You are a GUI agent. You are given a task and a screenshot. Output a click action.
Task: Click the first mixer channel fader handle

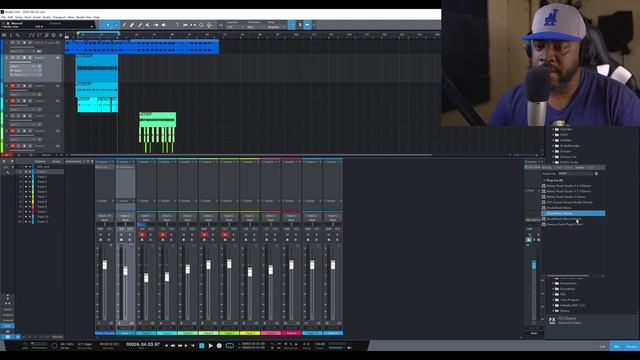pyautogui.click(x=104, y=264)
